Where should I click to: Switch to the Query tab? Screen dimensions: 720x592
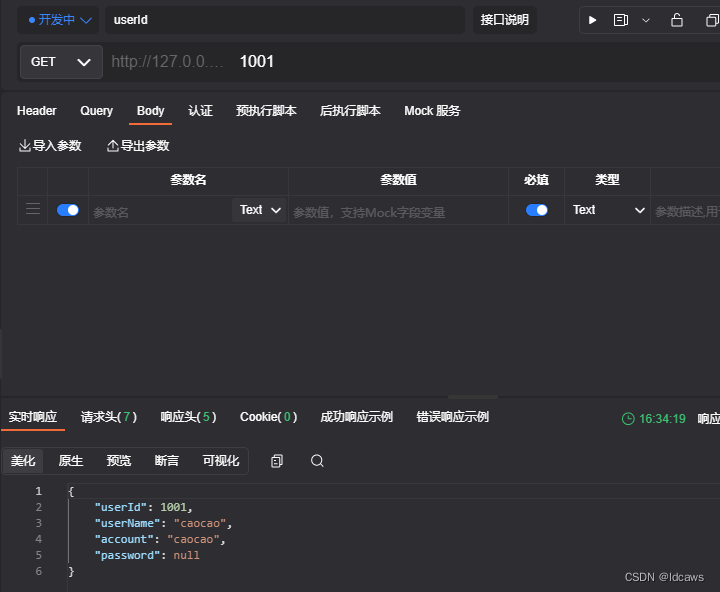[96, 111]
